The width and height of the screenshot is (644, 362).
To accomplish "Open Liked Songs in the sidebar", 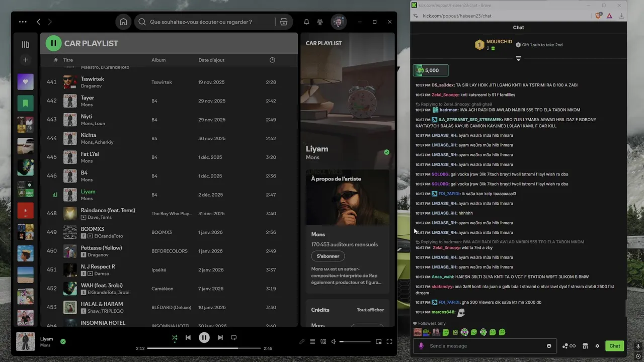I will point(26,81).
